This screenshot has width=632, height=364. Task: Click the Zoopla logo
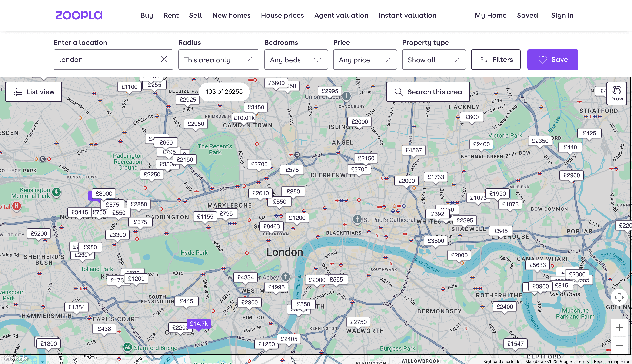[79, 15]
